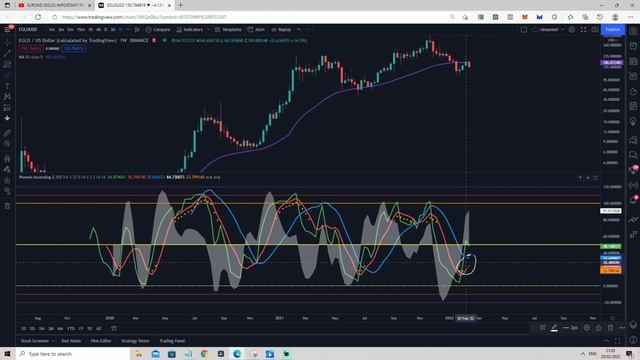This screenshot has width=640, height=360.
Task: Collapse the Phoenix Ascending indicator pane arrow
Action: pyautogui.click(x=580, y=178)
